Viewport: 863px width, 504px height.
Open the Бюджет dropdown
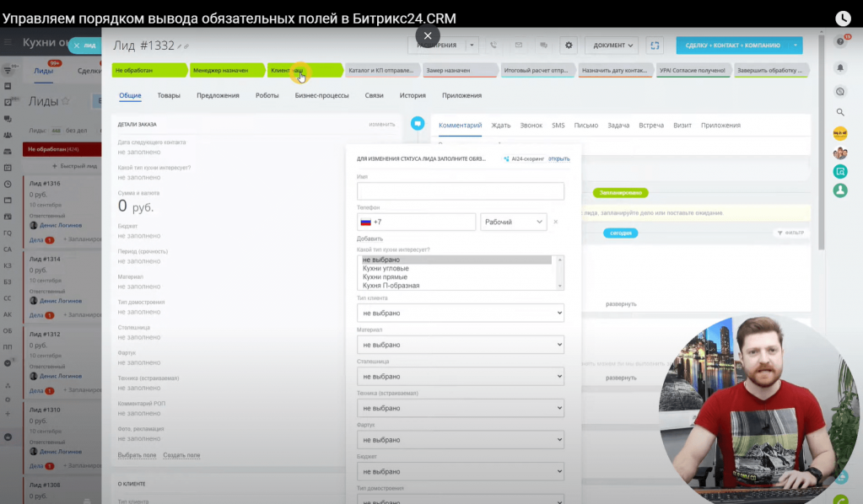tap(460, 472)
